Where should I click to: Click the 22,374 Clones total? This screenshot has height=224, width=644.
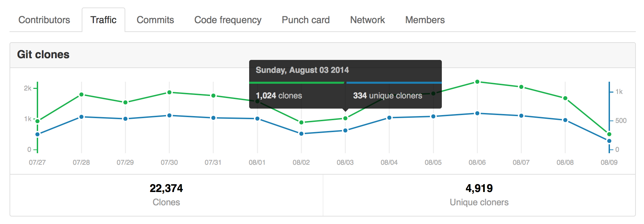[166, 188]
